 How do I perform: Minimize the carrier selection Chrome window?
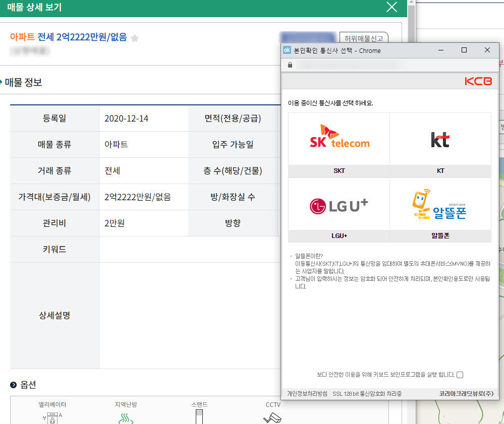[440, 50]
